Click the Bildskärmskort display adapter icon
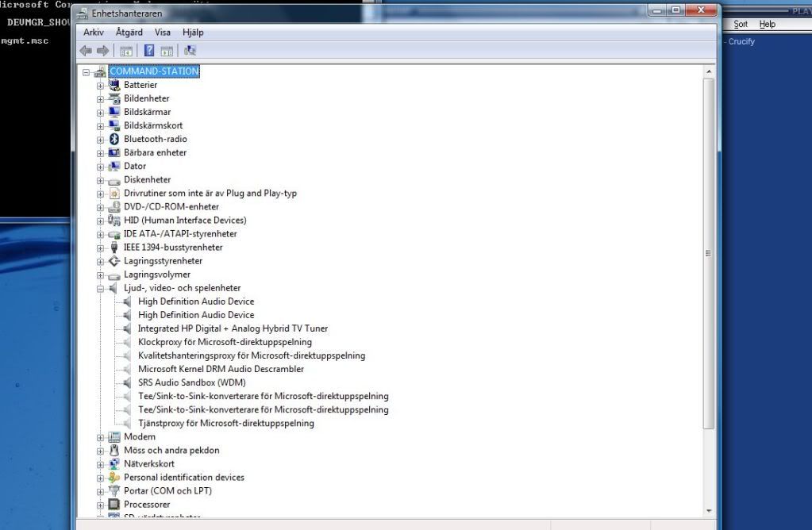 tap(114, 125)
